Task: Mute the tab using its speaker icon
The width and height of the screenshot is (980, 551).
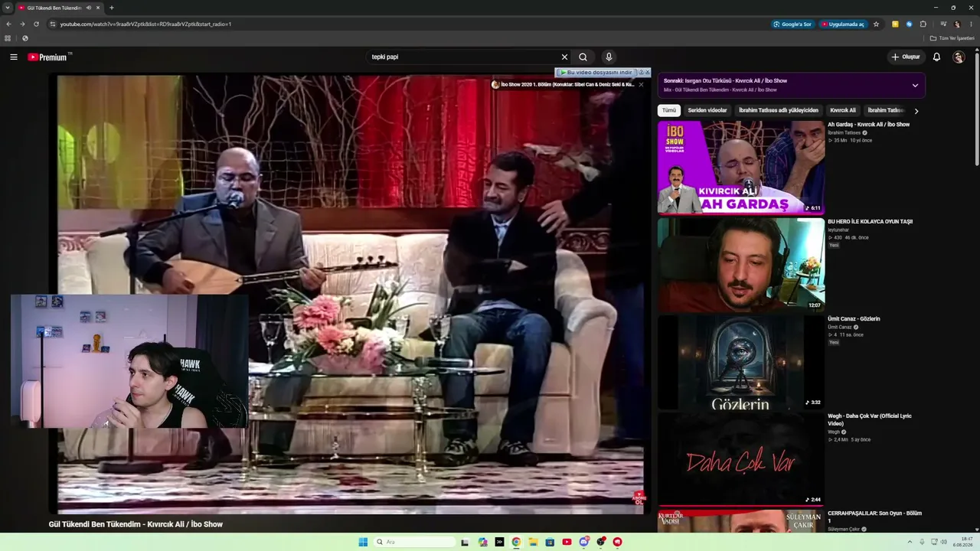Action: click(89, 8)
